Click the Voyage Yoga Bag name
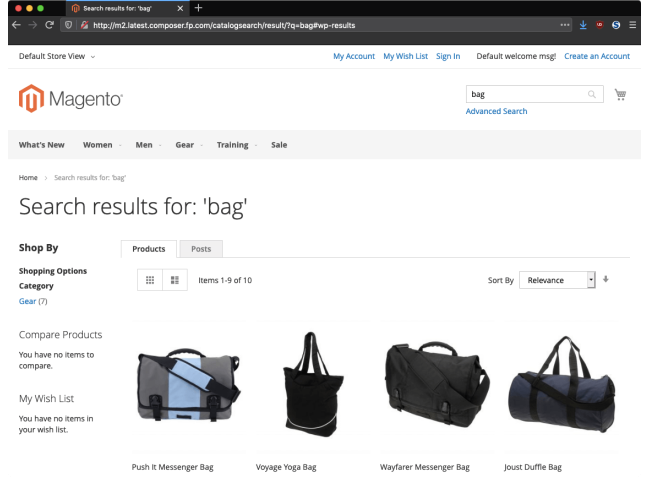 point(286,467)
